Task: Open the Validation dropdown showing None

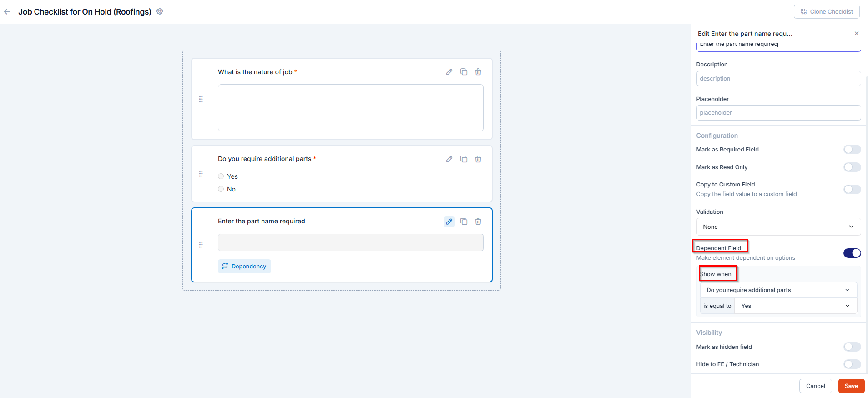Action: (778, 227)
